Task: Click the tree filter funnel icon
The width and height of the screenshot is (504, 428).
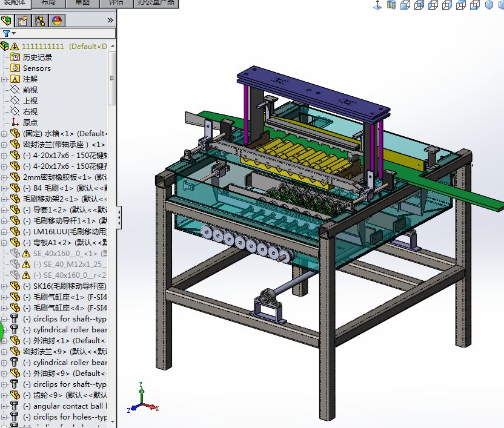Action: pyautogui.click(x=6, y=33)
